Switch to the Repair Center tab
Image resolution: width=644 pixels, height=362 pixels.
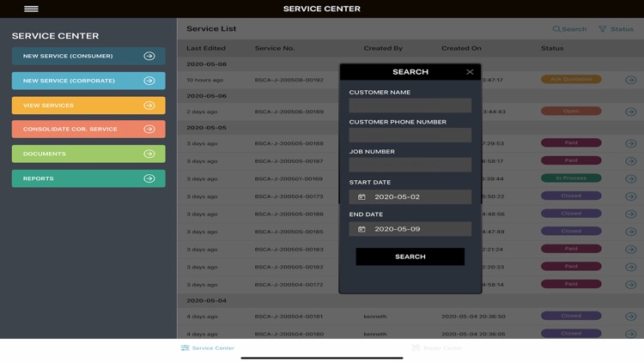(x=437, y=348)
